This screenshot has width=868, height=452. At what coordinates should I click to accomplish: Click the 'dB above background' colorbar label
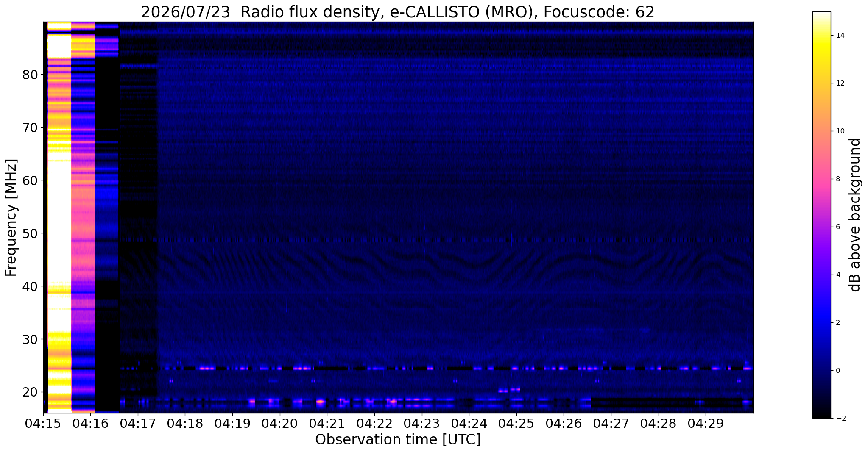tap(855, 215)
